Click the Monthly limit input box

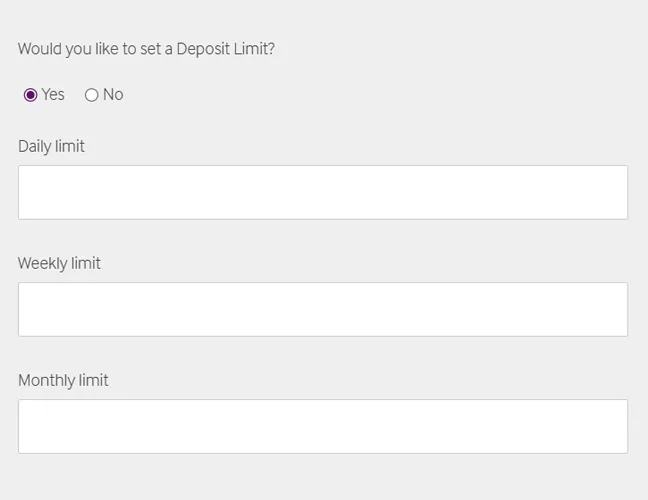[323, 426]
